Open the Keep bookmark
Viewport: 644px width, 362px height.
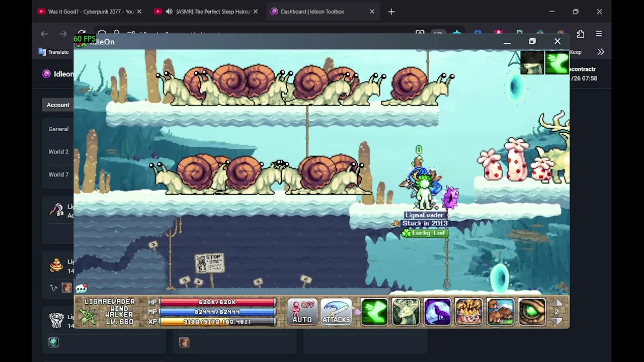tap(576, 52)
